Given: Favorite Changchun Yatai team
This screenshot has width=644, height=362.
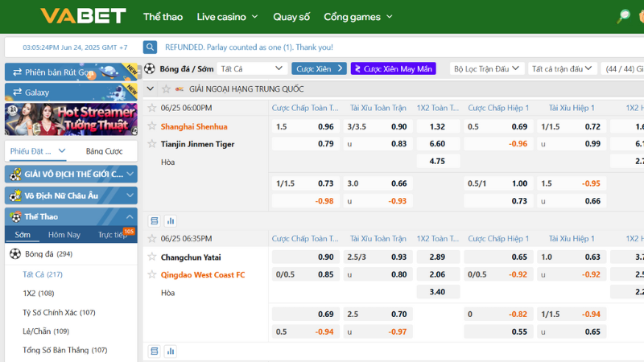Looking at the screenshot, I should click(x=152, y=257).
